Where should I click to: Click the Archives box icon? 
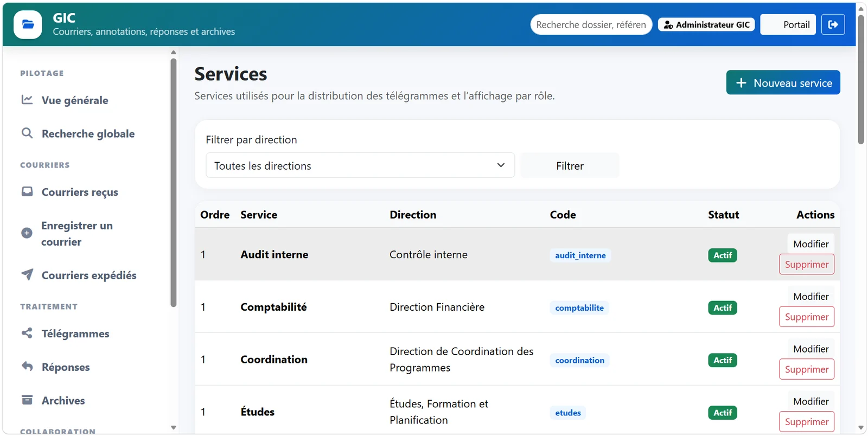point(27,400)
